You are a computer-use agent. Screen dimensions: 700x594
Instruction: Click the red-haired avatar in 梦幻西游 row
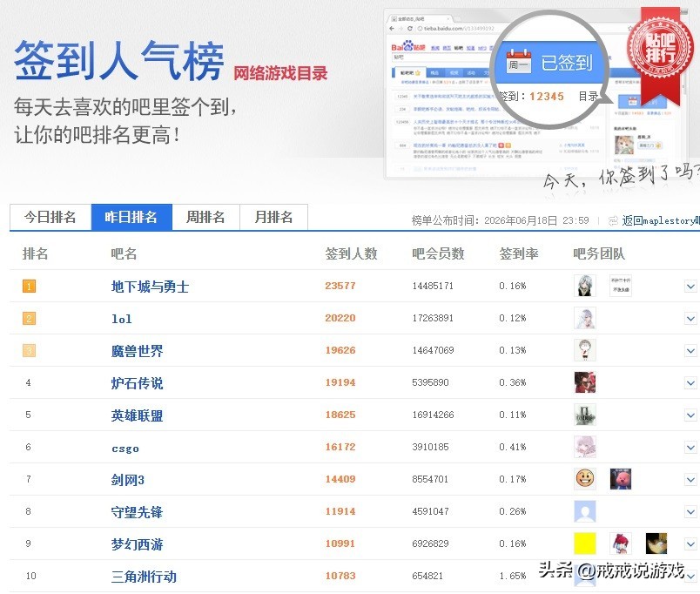point(621,543)
